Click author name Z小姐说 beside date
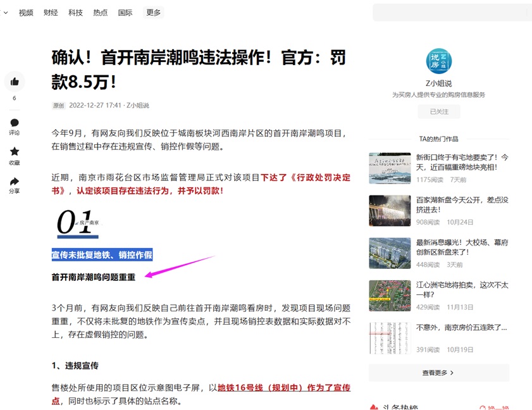The image size is (532, 410). coord(137,106)
